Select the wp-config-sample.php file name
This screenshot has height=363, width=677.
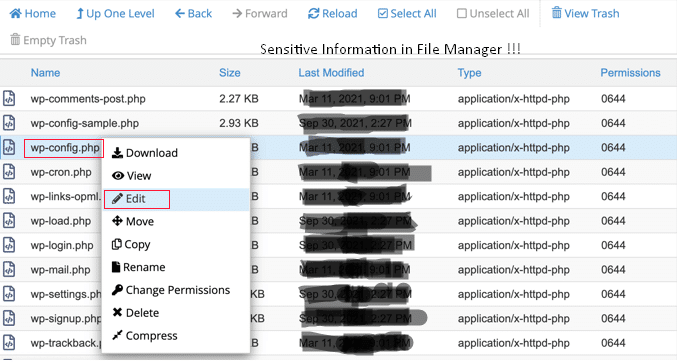(x=85, y=123)
